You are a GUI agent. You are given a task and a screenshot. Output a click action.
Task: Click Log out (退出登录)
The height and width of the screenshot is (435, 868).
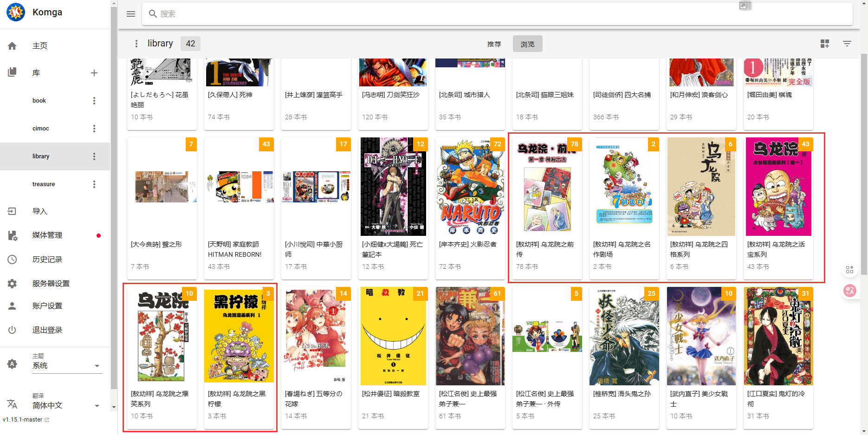[47, 330]
